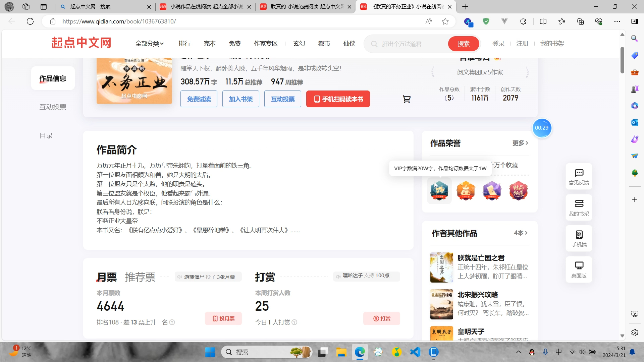Open 手机端 QR floating button
Screen dimensions: 644x362
pyautogui.click(x=579, y=239)
